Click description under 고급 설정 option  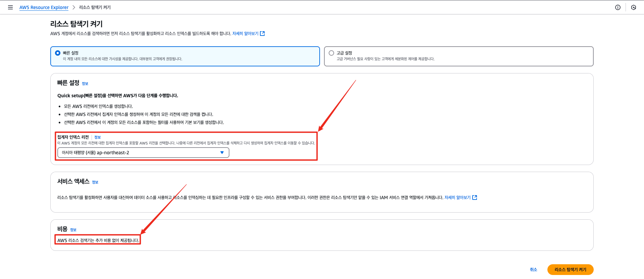coord(385,59)
